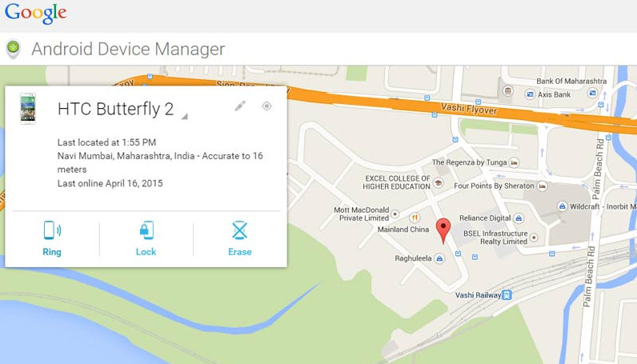Viewport: 637px width, 364px height.
Task: Select the Four Points By Sheraton hotel marker
Action: pyautogui.click(x=542, y=186)
